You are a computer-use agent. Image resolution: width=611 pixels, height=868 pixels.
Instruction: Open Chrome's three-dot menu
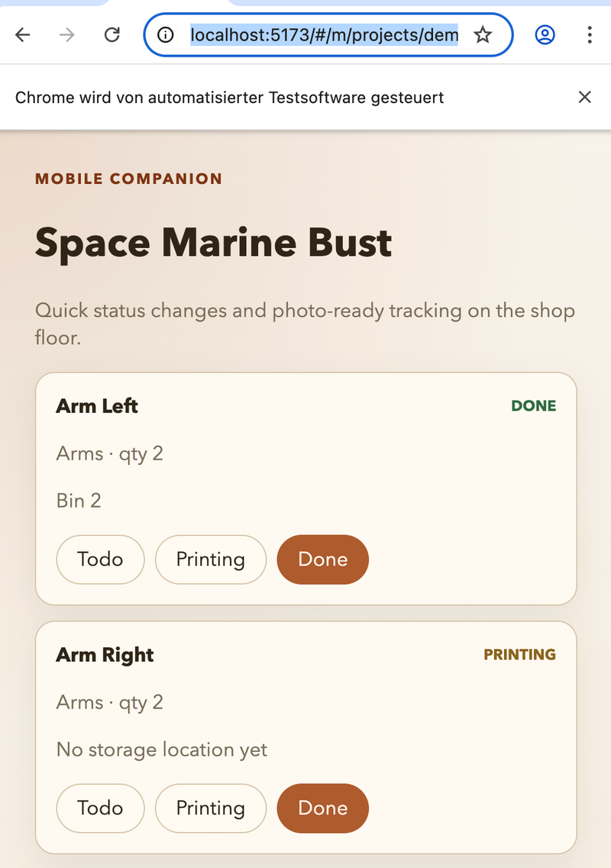click(x=589, y=34)
